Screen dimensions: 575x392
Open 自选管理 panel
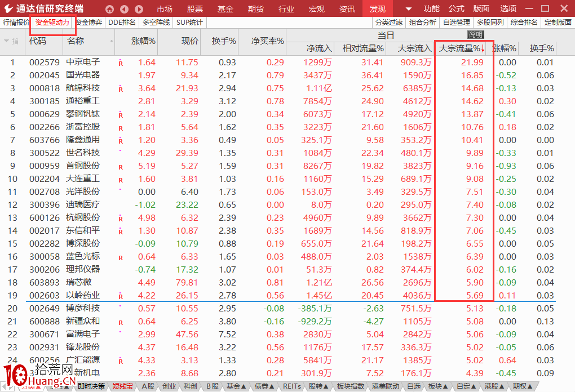click(x=457, y=23)
